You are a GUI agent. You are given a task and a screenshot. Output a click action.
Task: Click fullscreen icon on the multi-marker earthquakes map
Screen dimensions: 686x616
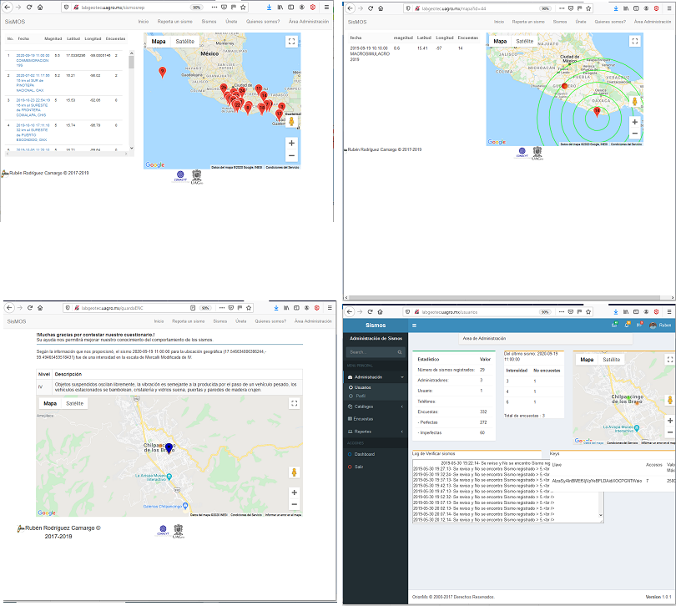tap(290, 41)
